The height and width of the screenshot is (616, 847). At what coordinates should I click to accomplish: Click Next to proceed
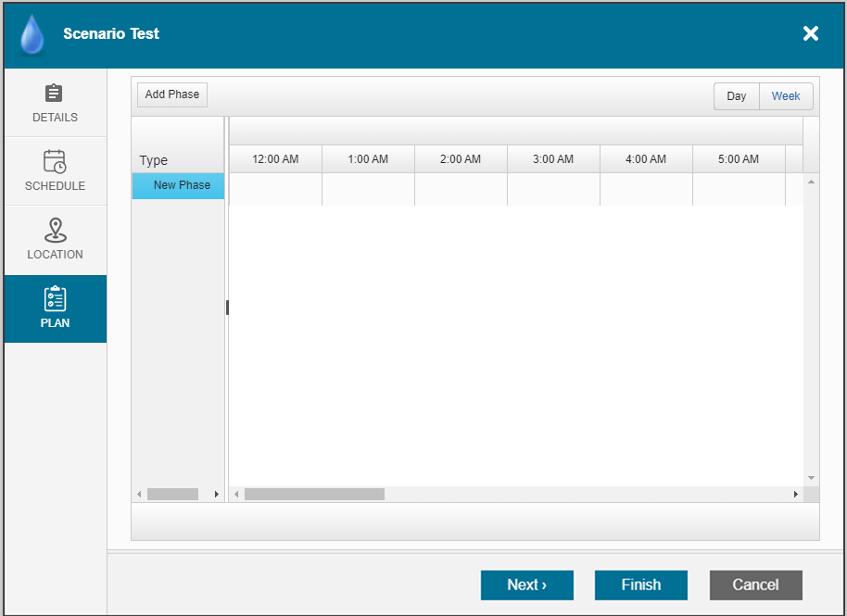coord(526,585)
